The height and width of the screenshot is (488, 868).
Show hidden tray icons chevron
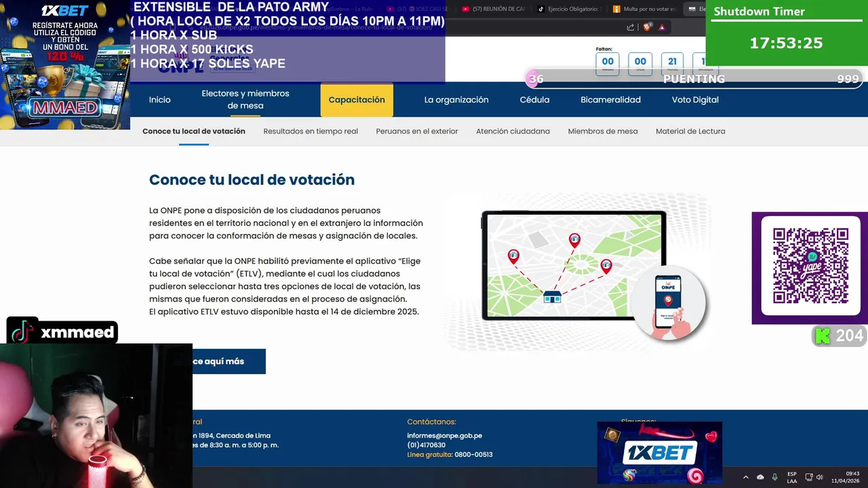click(746, 477)
